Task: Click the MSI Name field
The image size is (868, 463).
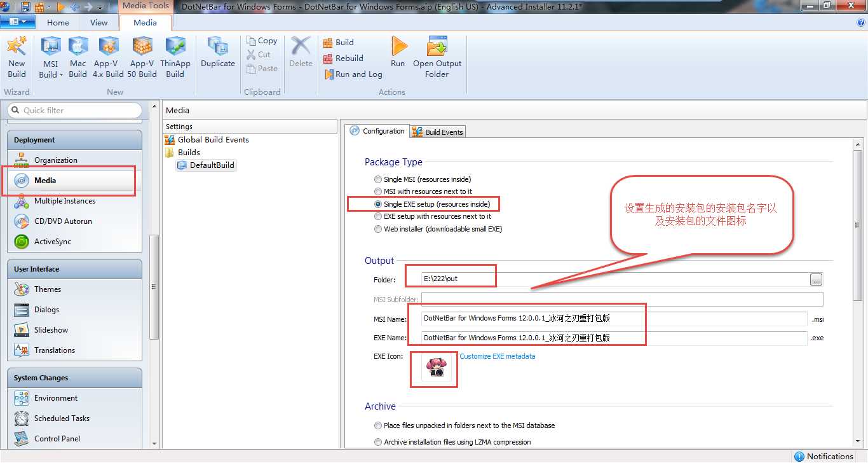Action: point(614,319)
